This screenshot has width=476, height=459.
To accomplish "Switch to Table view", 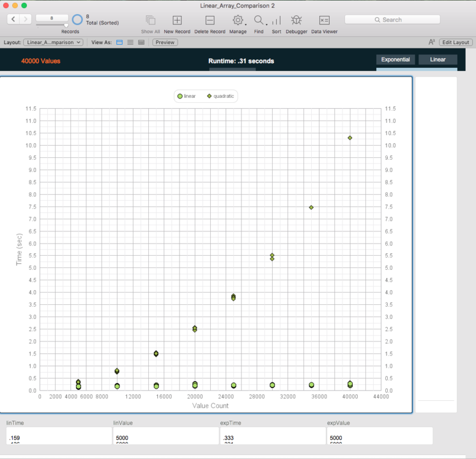I will (x=141, y=42).
